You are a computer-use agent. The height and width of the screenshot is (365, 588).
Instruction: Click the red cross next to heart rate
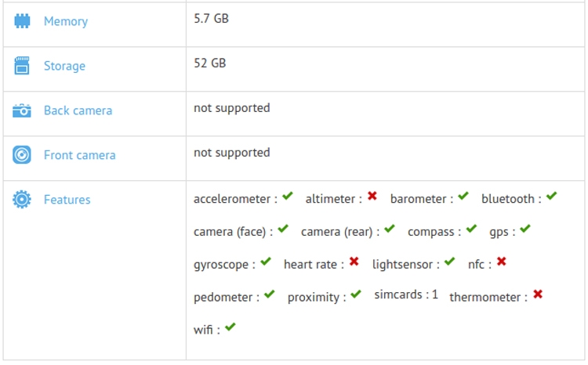(354, 262)
